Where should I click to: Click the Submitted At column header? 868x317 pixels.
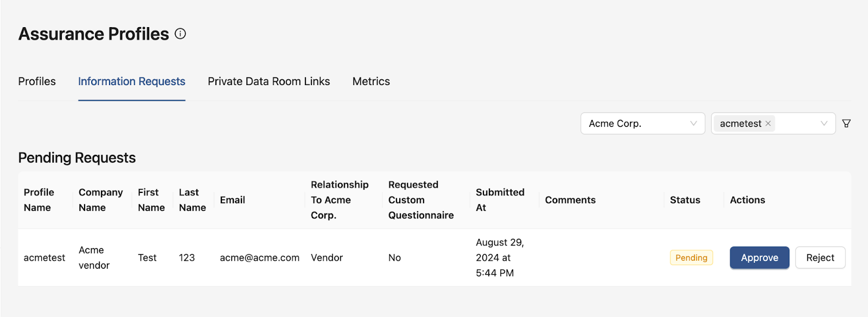(x=500, y=200)
